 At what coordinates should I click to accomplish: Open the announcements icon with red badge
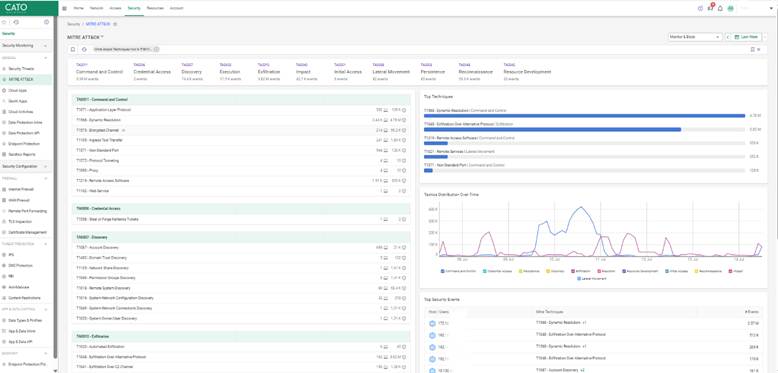(x=710, y=8)
